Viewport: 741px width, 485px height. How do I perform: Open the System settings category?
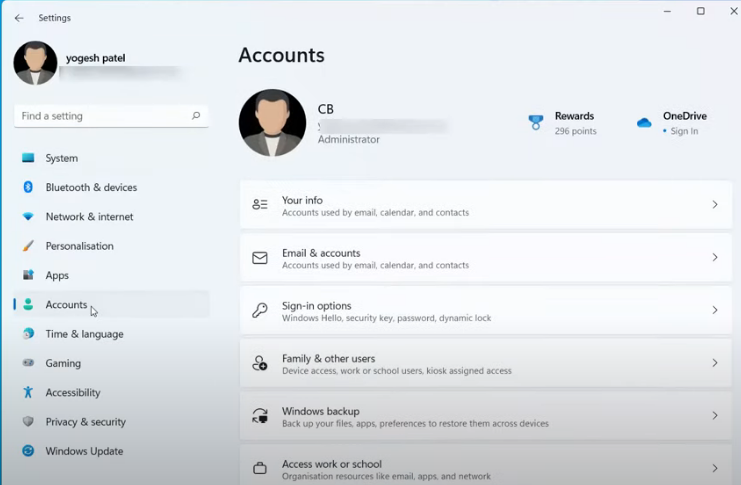click(x=61, y=158)
